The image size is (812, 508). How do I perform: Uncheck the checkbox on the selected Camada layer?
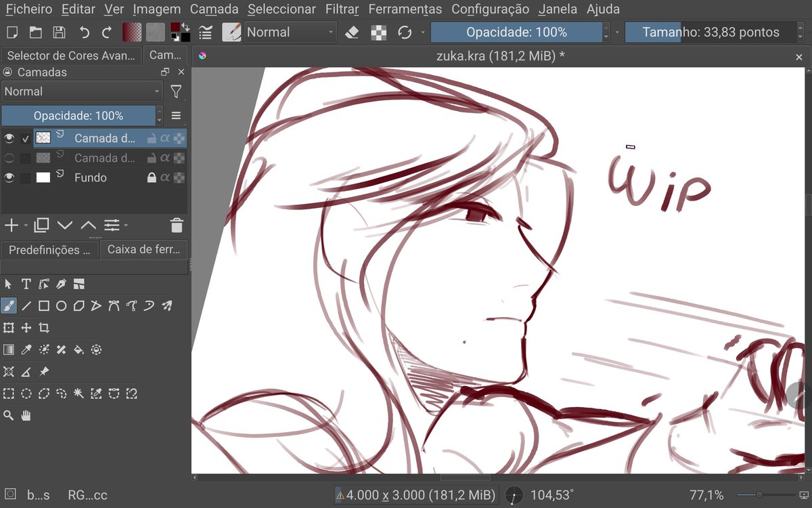click(x=25, y=138)
